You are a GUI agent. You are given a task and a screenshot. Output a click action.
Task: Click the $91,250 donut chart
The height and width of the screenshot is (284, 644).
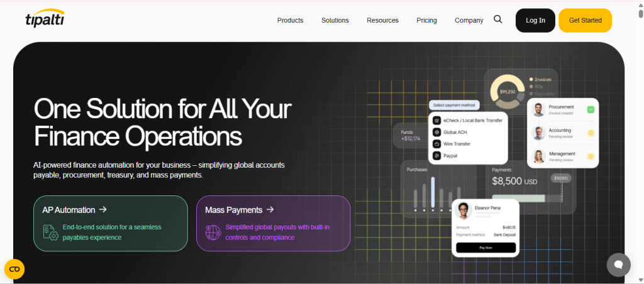(x=508, y=92)
